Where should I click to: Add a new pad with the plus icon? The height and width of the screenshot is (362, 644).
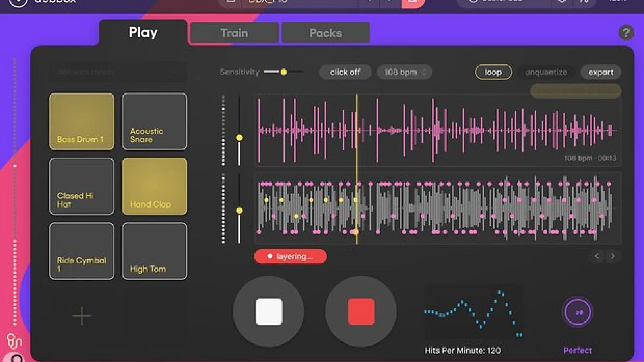tap(82, 316)
